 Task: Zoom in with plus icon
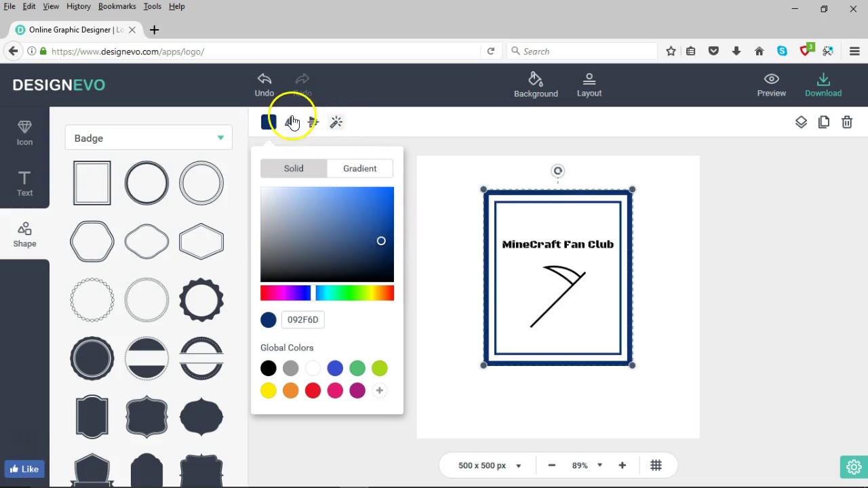(x=622, y=465)
